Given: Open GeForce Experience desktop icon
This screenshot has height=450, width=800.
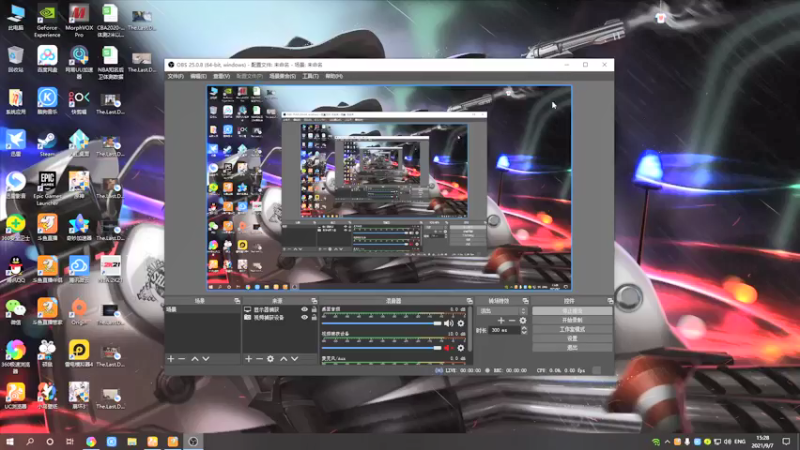Looking at the screenshot, I should tap(47, 21).
